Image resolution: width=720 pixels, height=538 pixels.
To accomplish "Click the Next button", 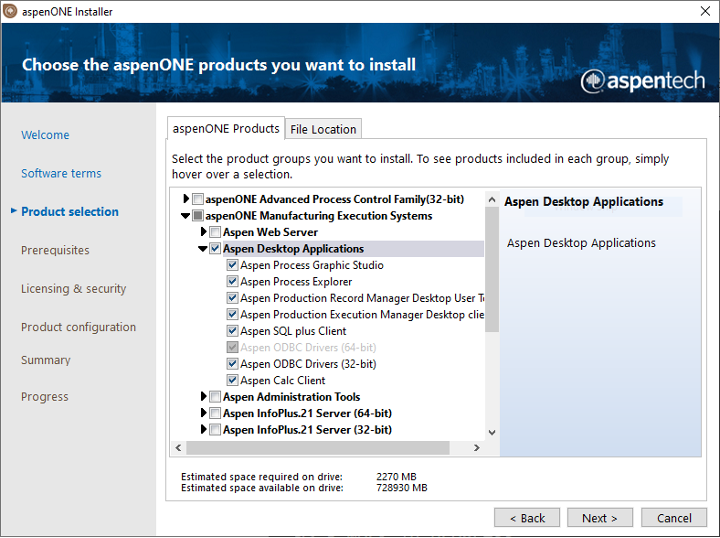I will (600, 518).
